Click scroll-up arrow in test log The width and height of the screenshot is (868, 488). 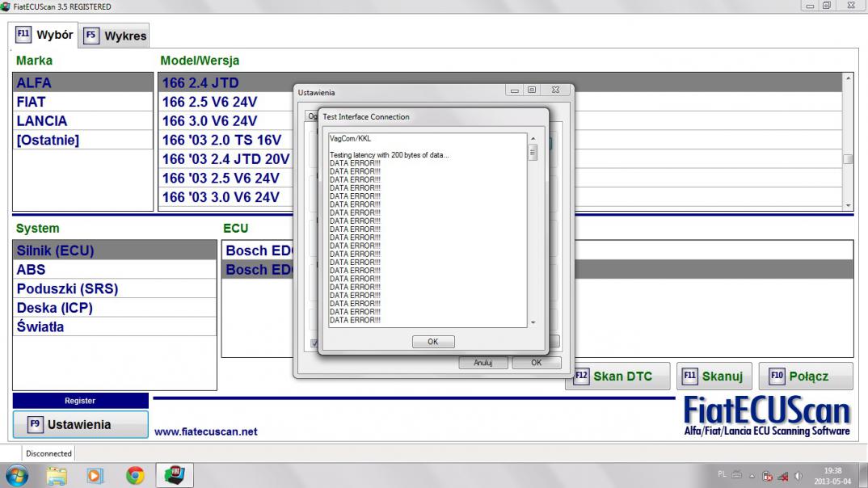533,138
